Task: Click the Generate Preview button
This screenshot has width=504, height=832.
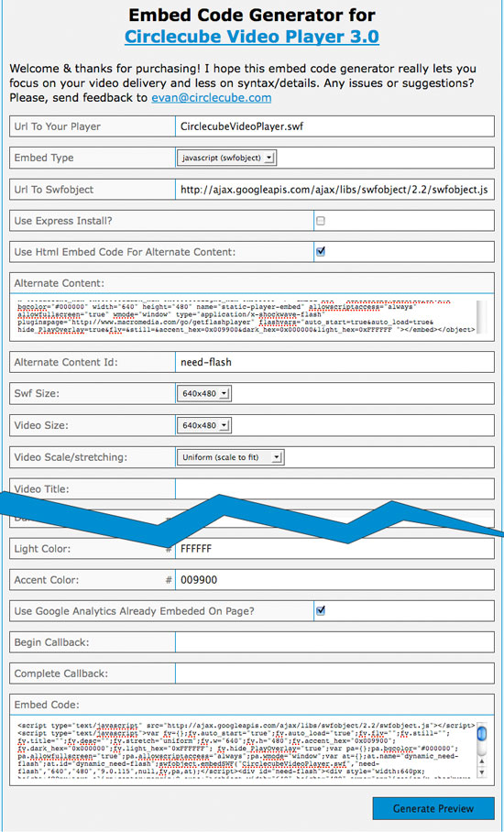Action: tap(433, 809)
